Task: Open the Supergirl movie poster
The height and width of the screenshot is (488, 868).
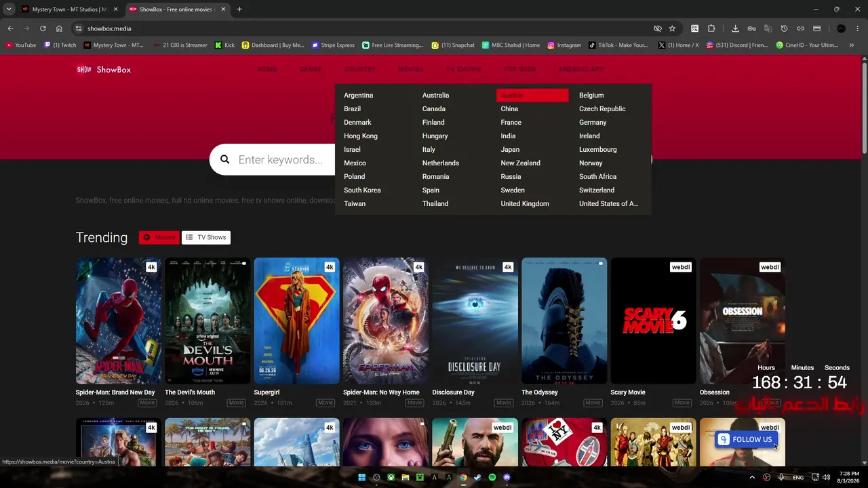Action: click(296, 321)
